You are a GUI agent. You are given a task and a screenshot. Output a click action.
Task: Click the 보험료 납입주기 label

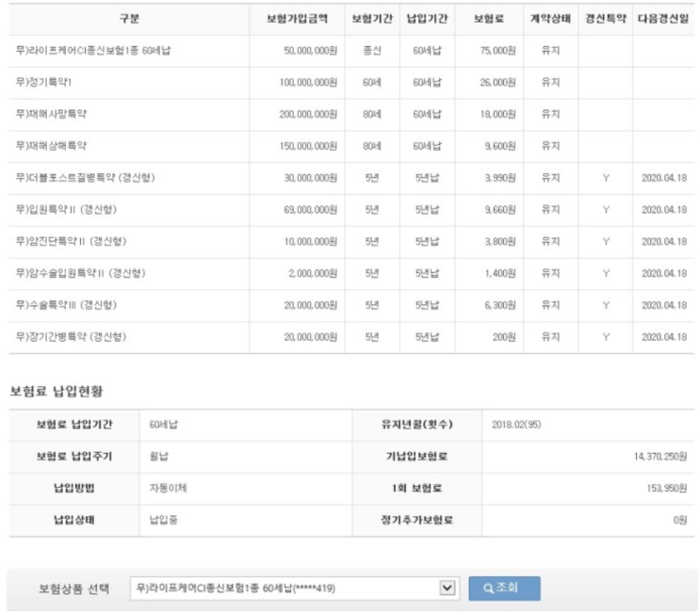coord(74,457)
